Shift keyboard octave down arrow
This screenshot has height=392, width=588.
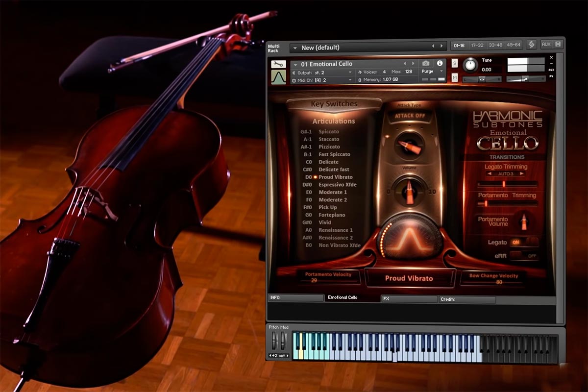point(270,355)
